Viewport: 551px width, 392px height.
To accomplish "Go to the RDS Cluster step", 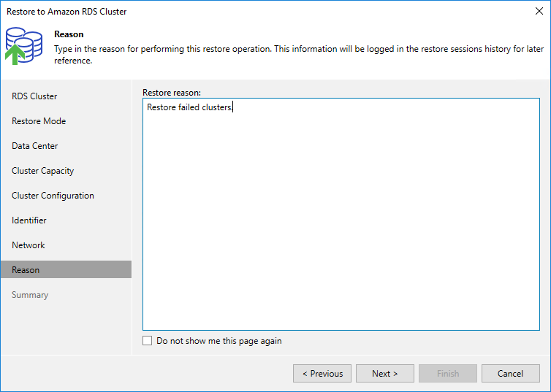I will (x=34, y=96).
